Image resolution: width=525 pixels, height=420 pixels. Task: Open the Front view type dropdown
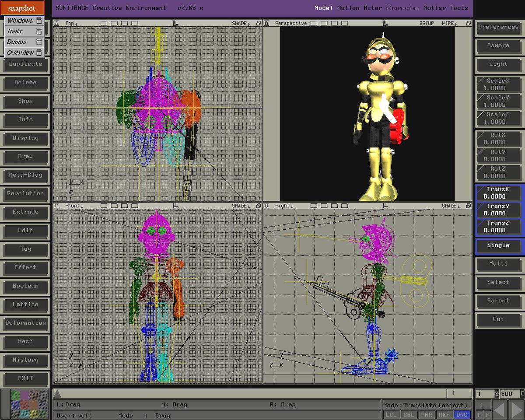74,206
